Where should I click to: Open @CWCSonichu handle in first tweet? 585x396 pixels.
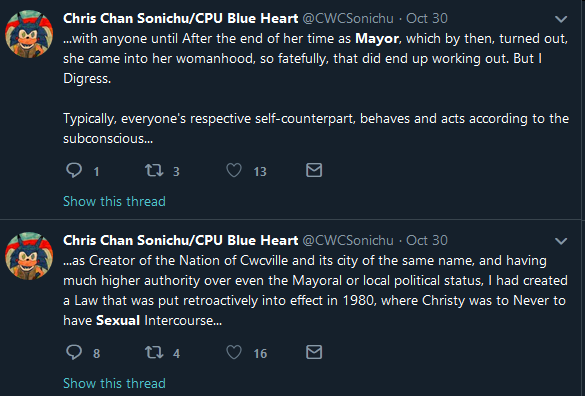pyautogui.click(x=348, y=18)
